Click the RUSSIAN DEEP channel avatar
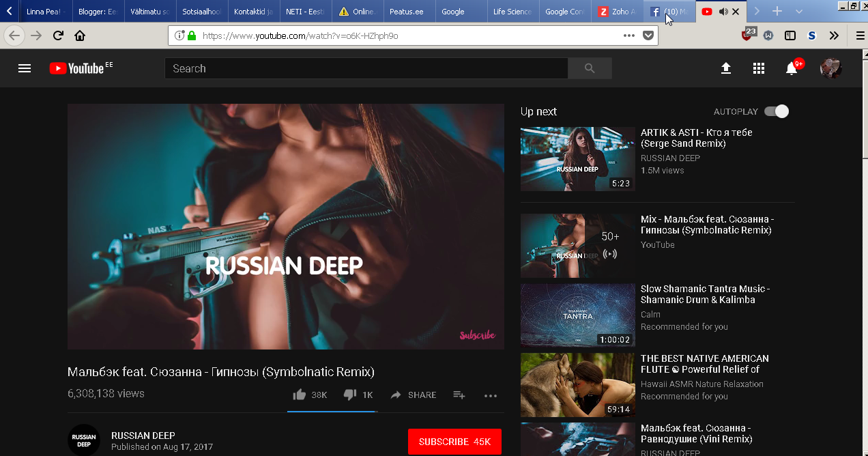Image resolution: width=868 pixels, height=456 pixels. coord(84,440)
